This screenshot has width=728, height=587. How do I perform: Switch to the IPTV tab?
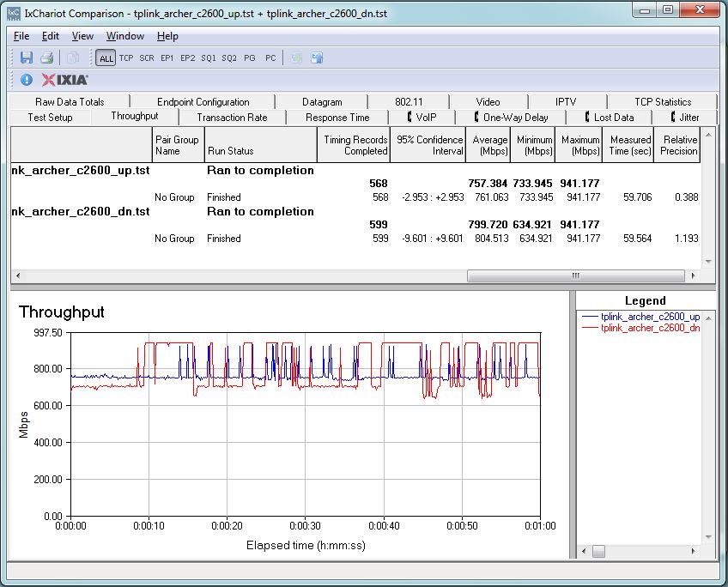(566, 101)
